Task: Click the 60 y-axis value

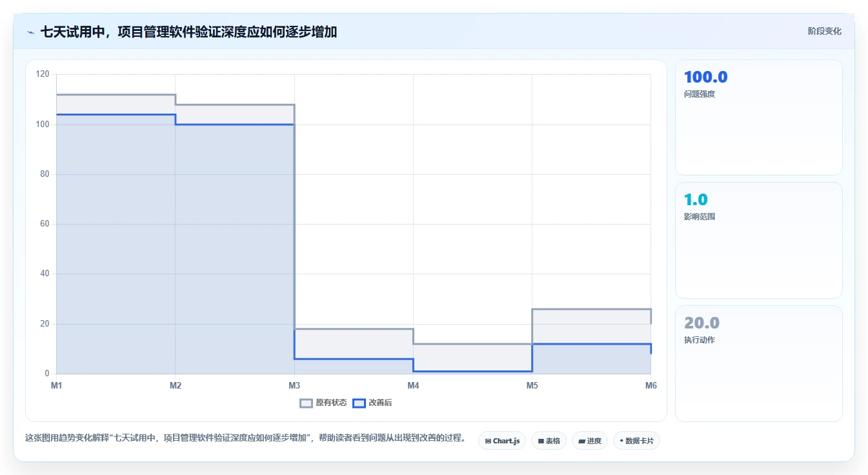Action: click(x=45, y=224)
